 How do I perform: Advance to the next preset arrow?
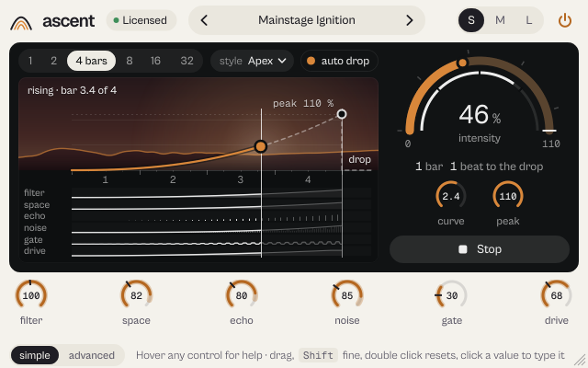[410, 20]
